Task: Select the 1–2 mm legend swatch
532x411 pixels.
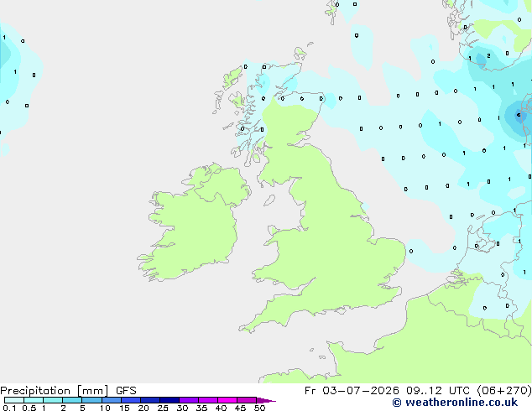Action: pos(53,400)
